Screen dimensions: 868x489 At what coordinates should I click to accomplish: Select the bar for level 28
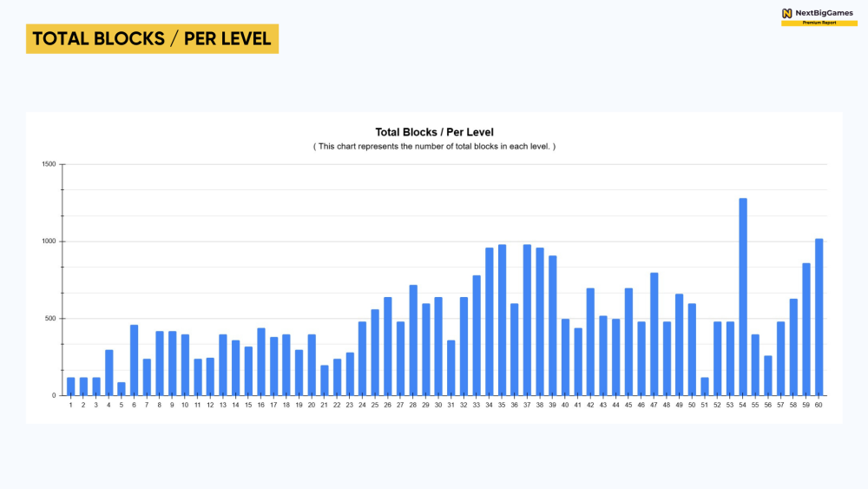tap(413, 340)
